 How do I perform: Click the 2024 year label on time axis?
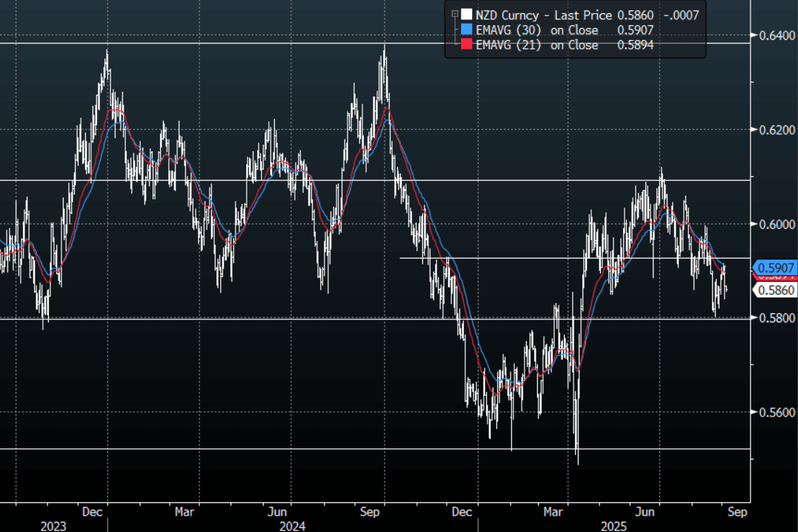(293, 525)
